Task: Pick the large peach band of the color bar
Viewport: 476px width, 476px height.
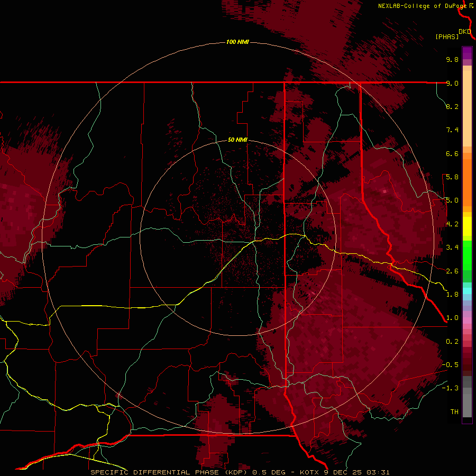Action: 467,108
